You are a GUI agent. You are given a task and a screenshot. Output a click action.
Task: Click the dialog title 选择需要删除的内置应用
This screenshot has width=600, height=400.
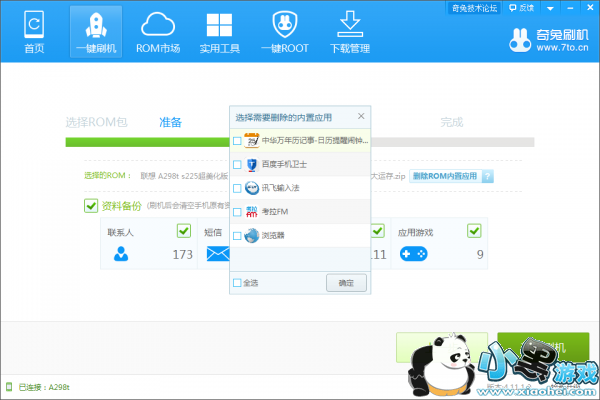click(x=284, y=118)
